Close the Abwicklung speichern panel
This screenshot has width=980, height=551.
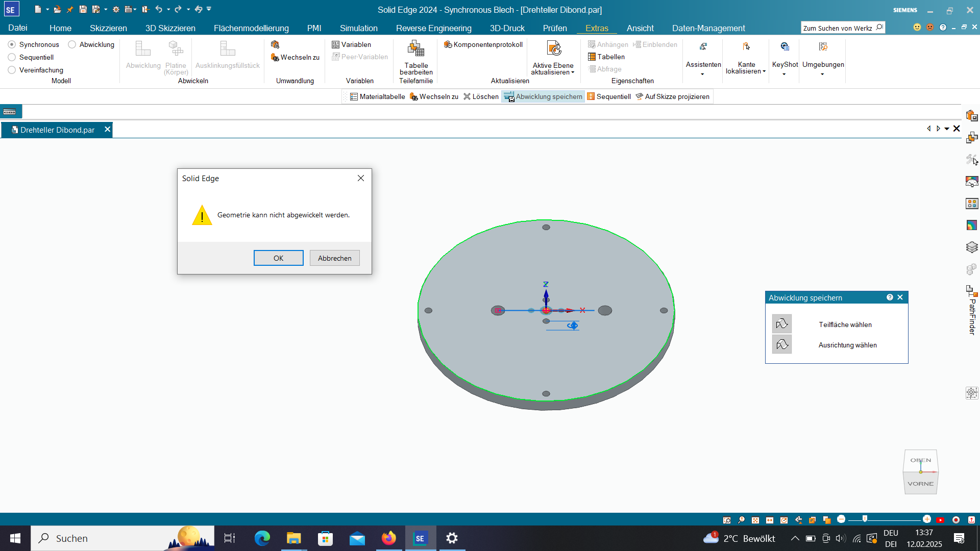click(900, 297)
